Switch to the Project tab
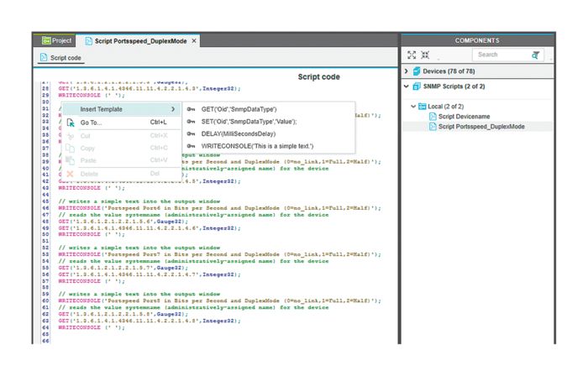 tap(56, 40)
